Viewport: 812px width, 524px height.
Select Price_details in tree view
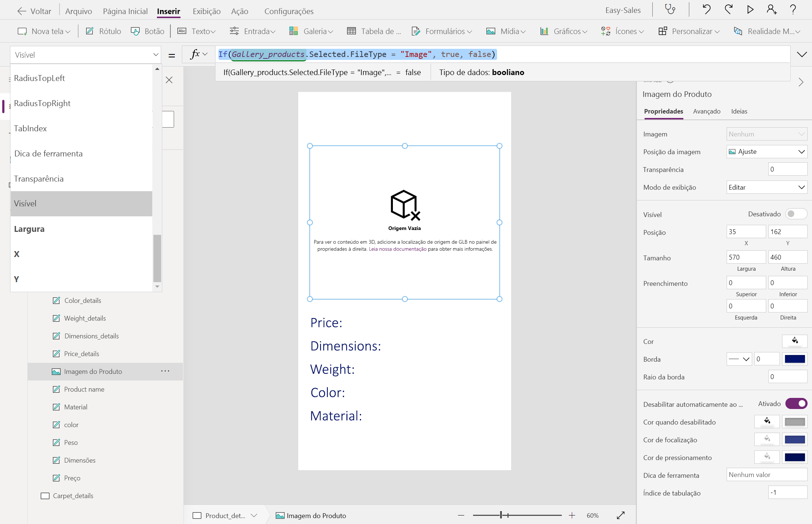pyautogui.click(x=82, y=354)
